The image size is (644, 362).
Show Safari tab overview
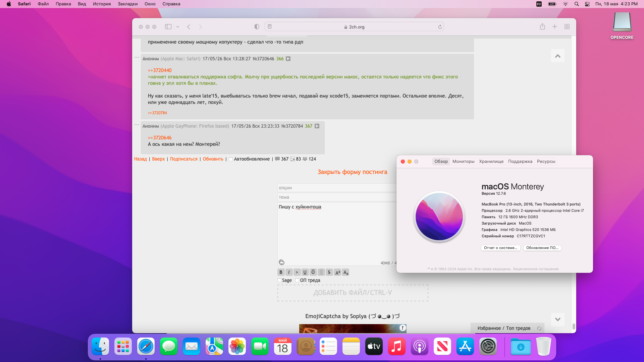(x=567, y=26)
